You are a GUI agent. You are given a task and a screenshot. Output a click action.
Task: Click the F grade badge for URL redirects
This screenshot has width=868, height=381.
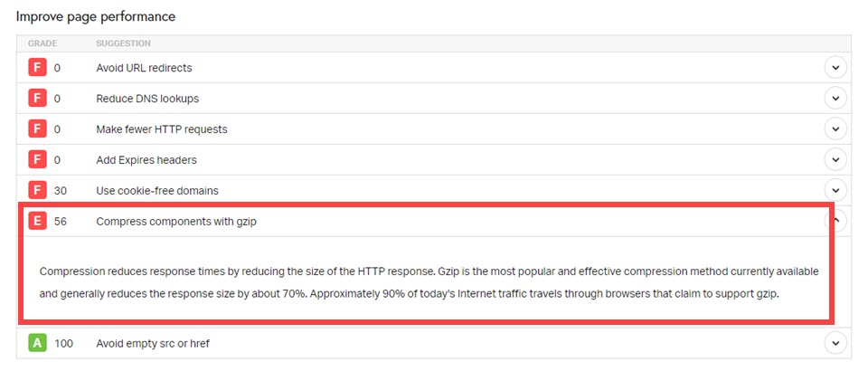pyautogui.click(x=37, y=68)
